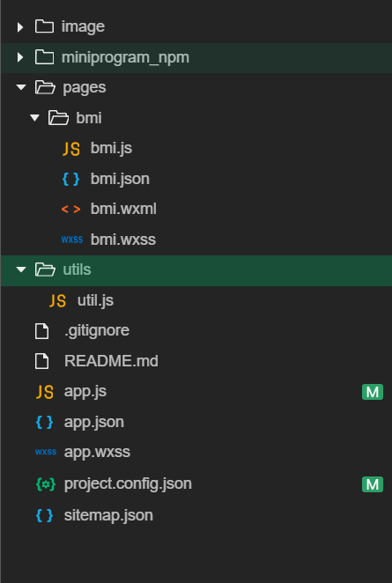Click the file icon beside .gitignore
This screenshot has height=583, width=392.
[x=41, y=330]
